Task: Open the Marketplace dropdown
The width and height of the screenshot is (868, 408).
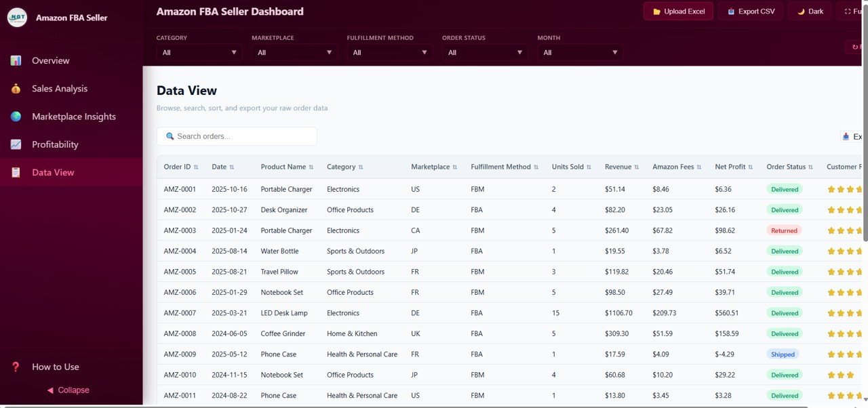Action: pyautogui.click(x=294, y=52)
